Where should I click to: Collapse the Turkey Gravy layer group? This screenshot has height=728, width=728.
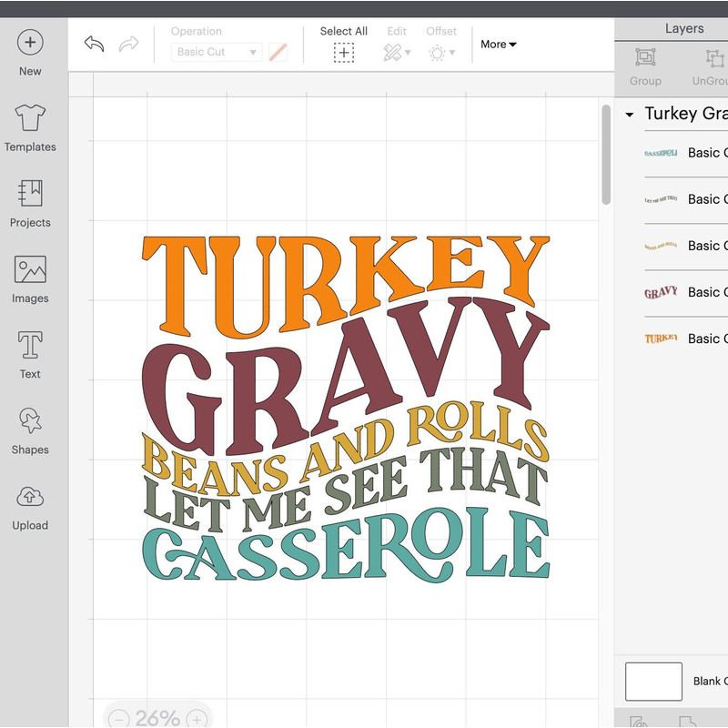pyautogui.click(x=629, y=115)
